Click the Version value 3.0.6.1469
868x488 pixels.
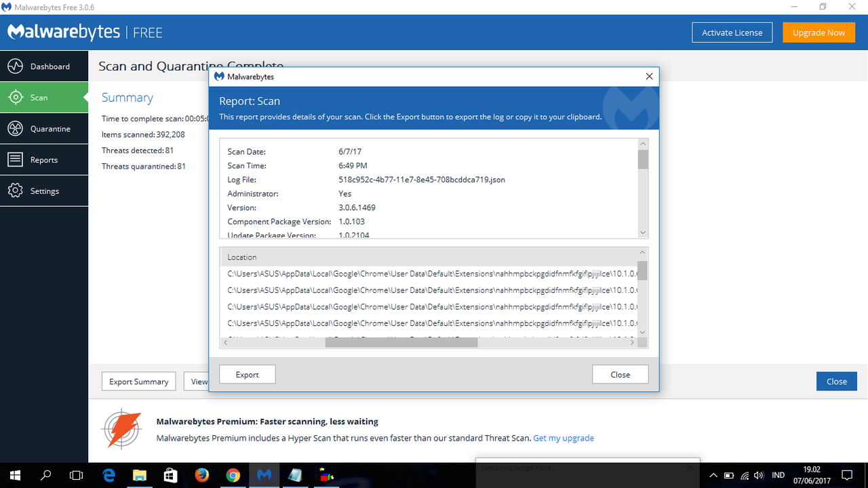click(x=357, y=207)
